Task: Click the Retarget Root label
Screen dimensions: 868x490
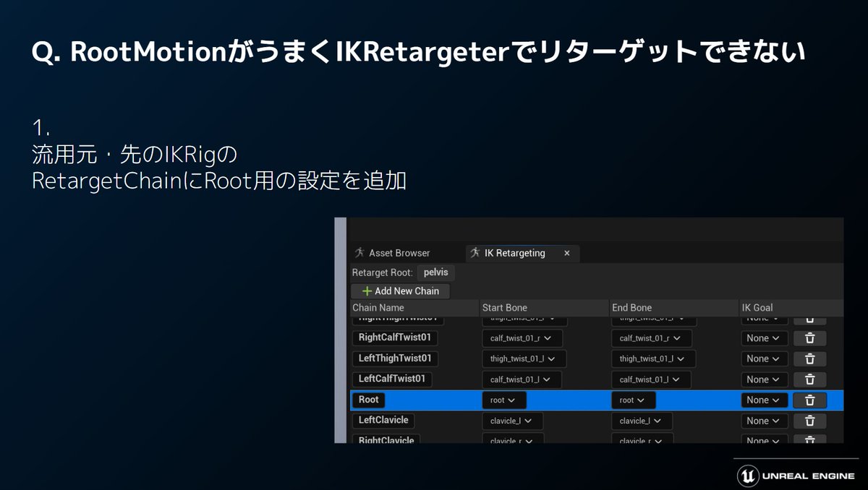Action: click(x=382, y=272)
